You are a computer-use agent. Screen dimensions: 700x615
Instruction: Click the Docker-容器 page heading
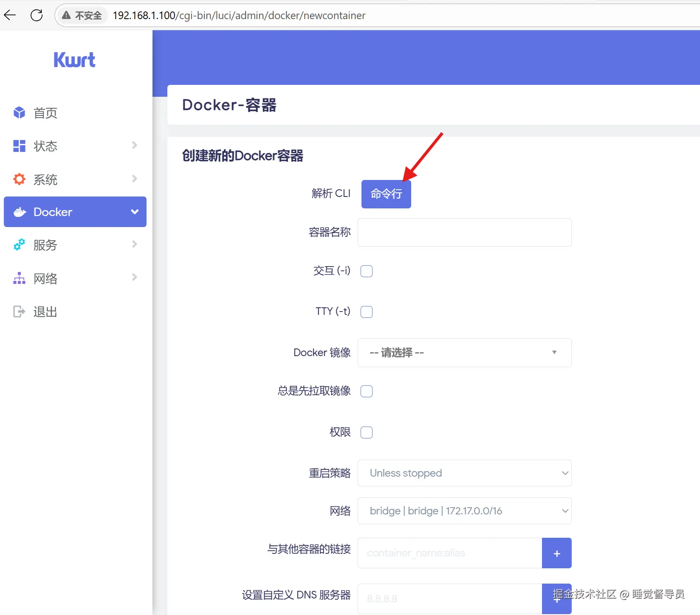click(229, 105)
